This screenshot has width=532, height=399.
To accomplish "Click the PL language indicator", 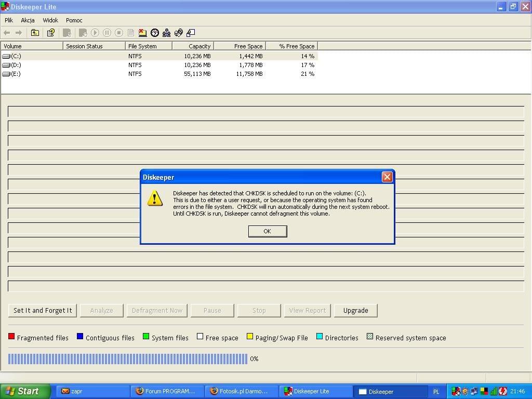I will [x=436, y=392].
